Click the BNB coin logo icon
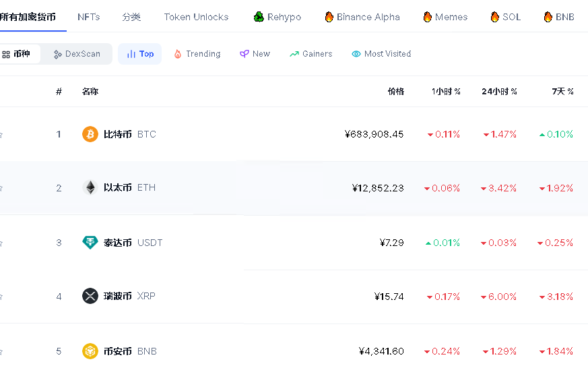The width and height of the screenshot is (588, 368). (x=90, y=351)
